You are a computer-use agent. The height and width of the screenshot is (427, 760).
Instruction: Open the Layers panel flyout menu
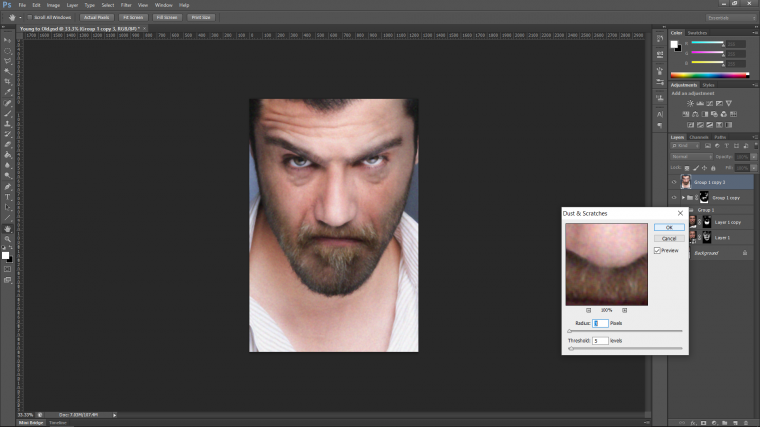[754, 137]
